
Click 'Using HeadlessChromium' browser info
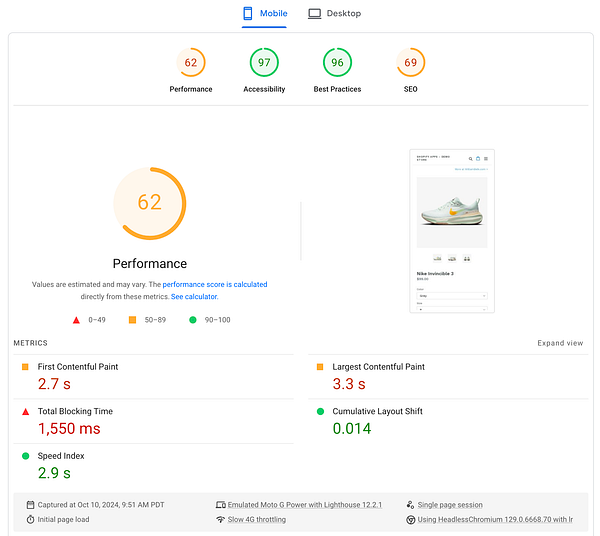[494, 520]
